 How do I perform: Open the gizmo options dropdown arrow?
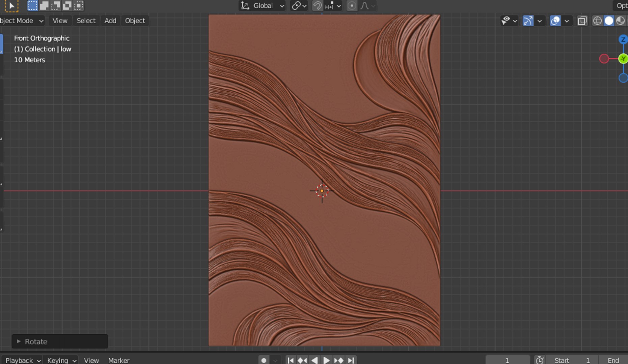[540, 21]
